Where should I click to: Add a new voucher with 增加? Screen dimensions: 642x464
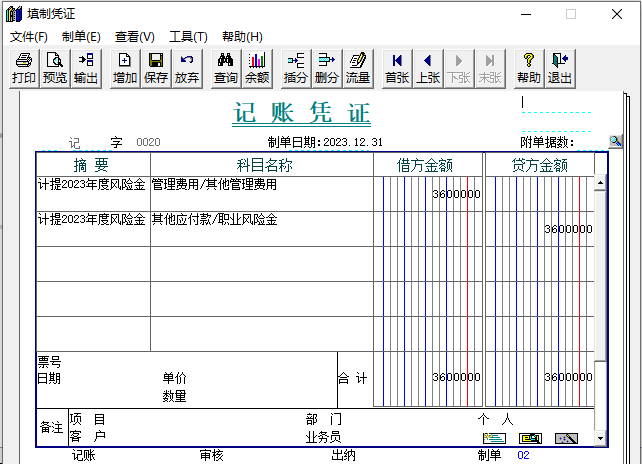pos(125,68)
